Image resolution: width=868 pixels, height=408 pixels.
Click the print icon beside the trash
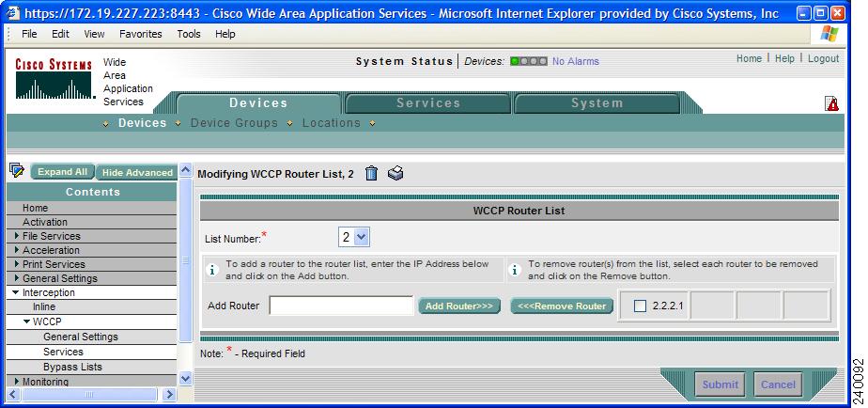(395, 174)
